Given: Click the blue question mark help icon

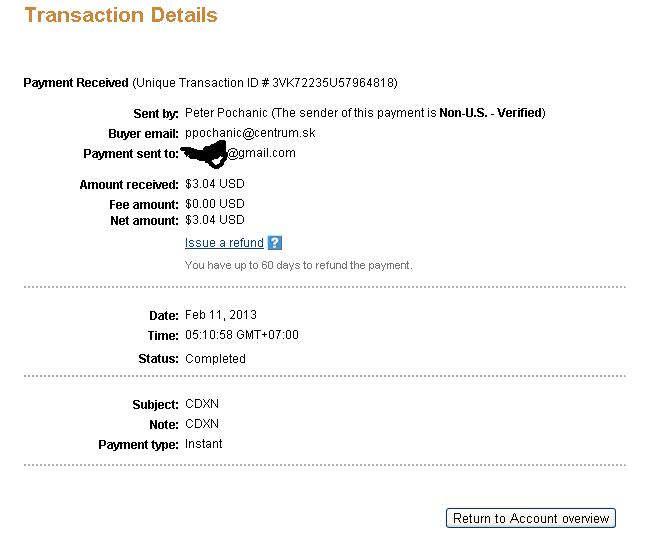Looking at the screenshot, I should coord(275,243).
